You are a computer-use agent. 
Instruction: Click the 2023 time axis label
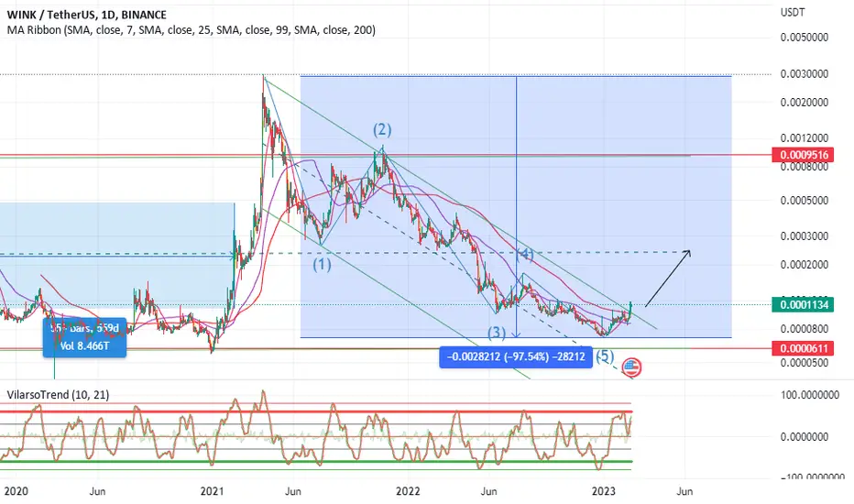tap(604, 491)
